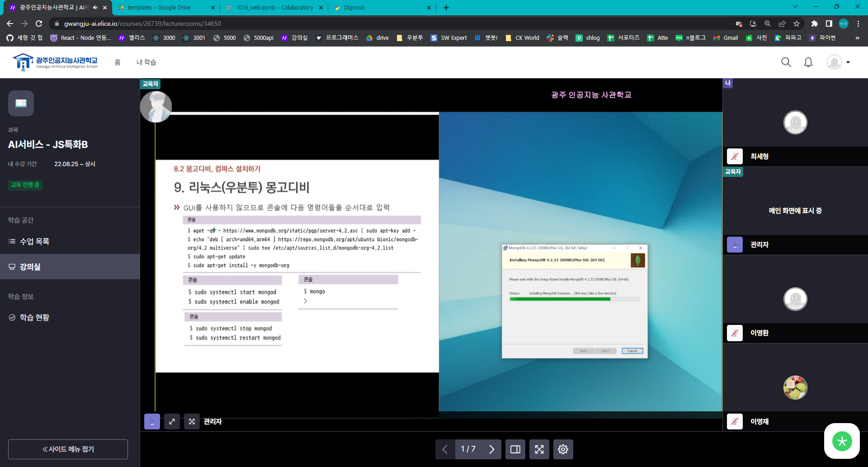Screen dimensions: 868x467
Task: Go back in browser history
Action: [x=10, y=24]
